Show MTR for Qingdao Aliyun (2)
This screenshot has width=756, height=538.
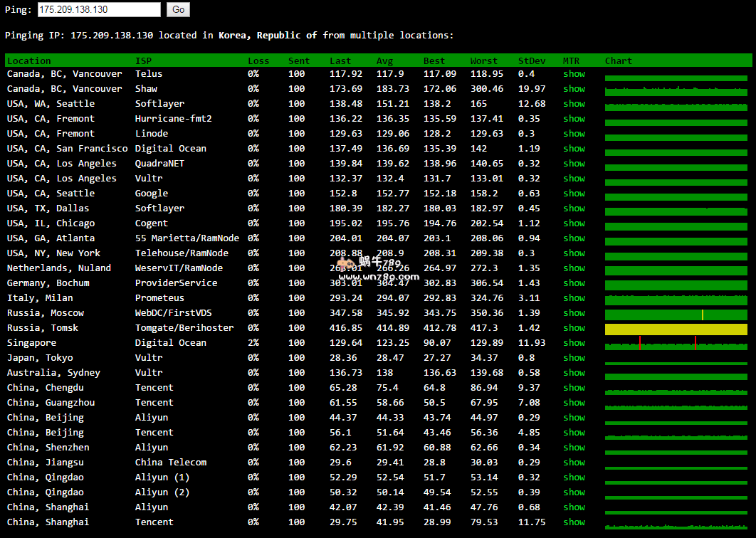click(574, 492)
